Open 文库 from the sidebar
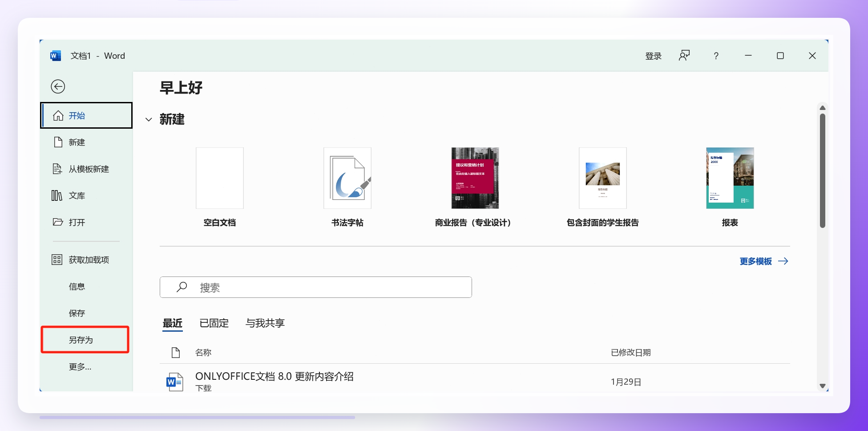 86,195
